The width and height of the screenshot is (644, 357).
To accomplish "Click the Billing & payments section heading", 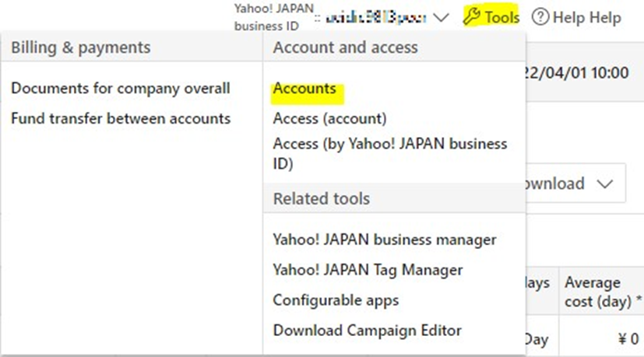I will pos(81,47).
